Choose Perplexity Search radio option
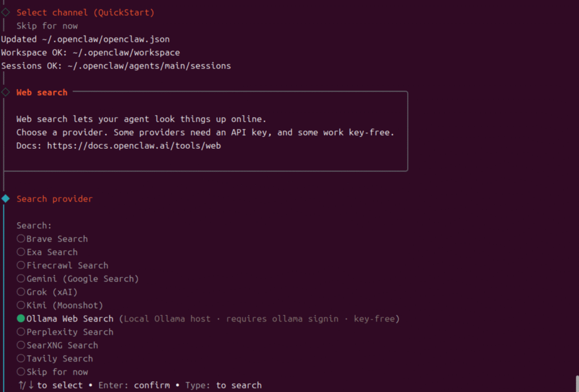Viewport: 579px width, 392px height. pos(21,332)
